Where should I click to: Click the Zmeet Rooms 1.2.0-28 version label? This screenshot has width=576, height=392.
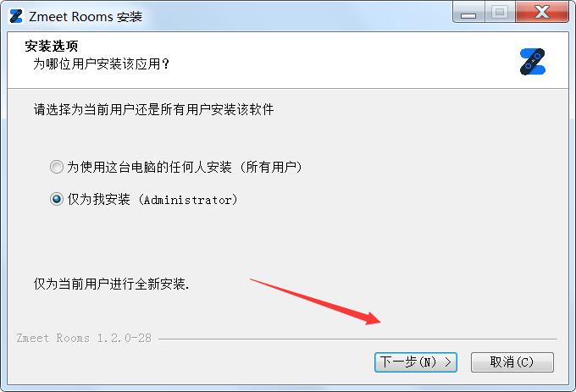(84, 338)
